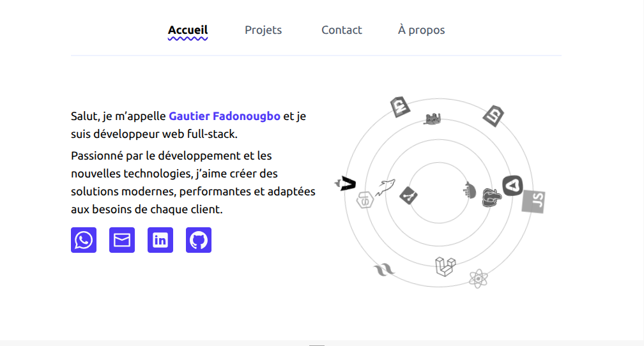Open the GitHub profile icon
Screen dimensions: 644x346
(x=198, y=240)
